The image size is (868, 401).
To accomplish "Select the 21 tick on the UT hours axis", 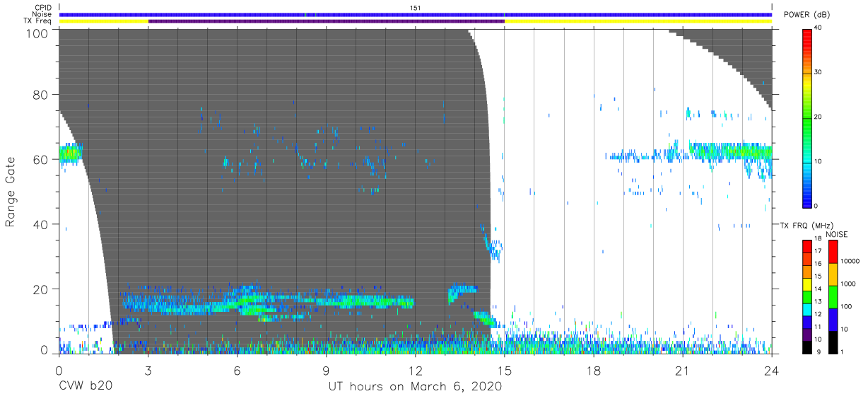I will [682, 370].
